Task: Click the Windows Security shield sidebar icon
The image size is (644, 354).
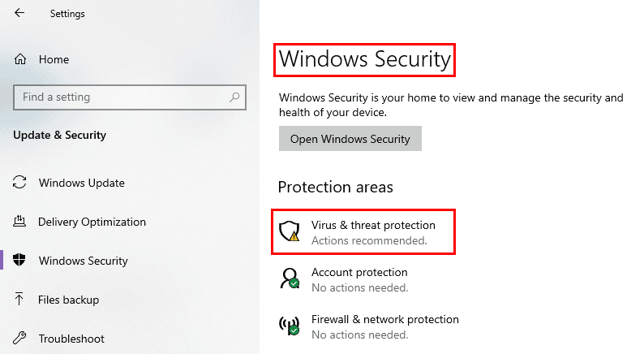Action: point(19,260)
